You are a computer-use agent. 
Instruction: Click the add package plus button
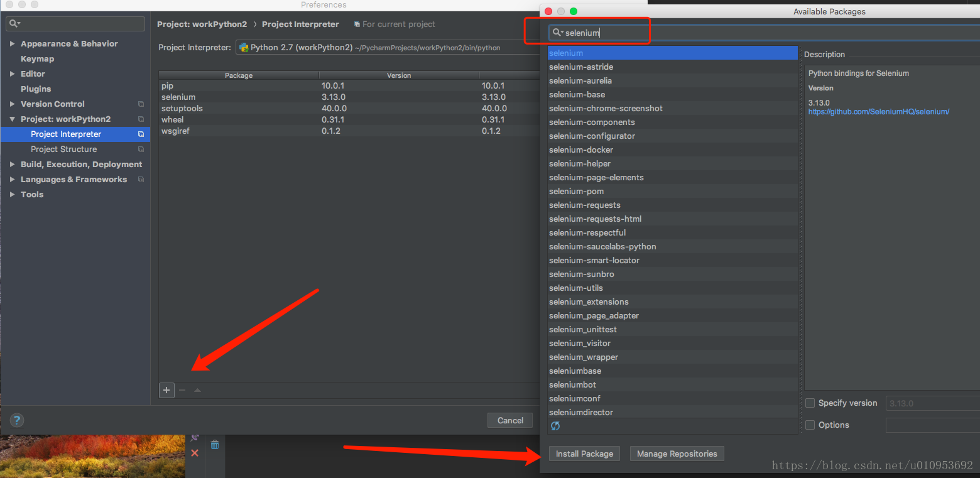pos(166,390)
